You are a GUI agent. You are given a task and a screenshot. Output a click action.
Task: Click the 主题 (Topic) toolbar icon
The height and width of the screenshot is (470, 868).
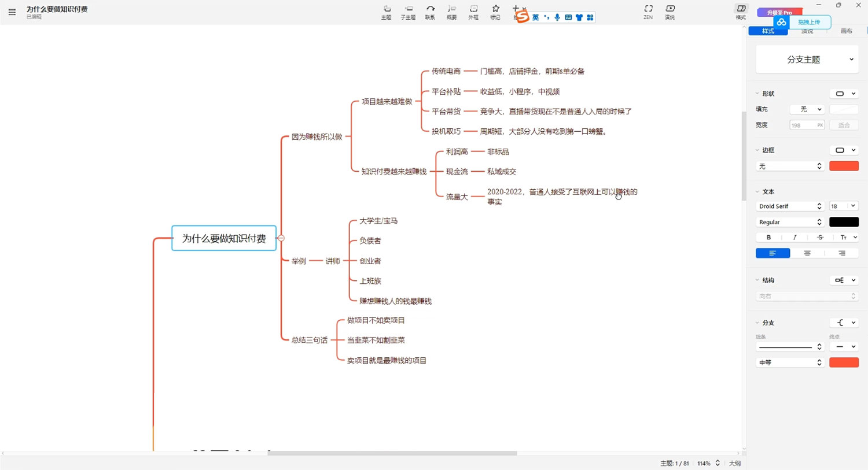pos(387,12)
